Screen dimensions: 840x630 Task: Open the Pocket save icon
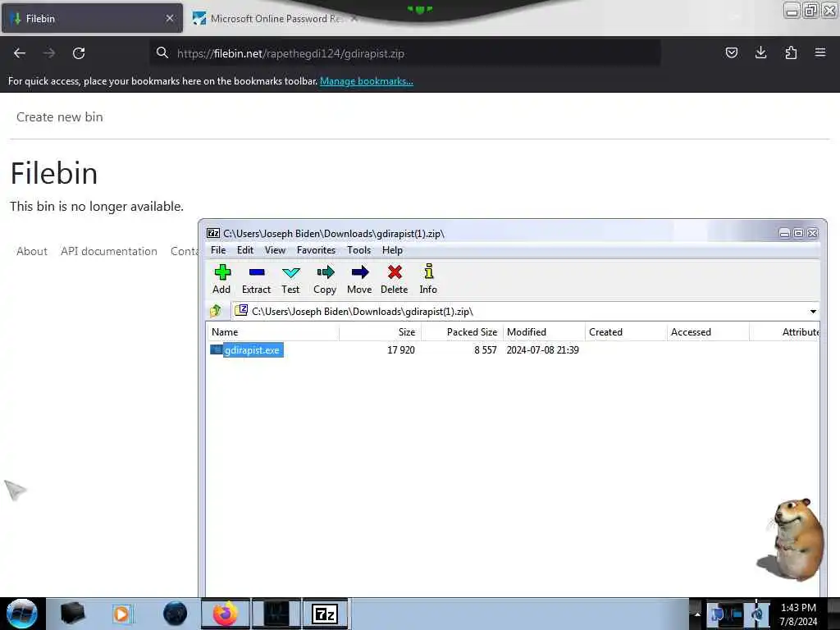(731, 52)
